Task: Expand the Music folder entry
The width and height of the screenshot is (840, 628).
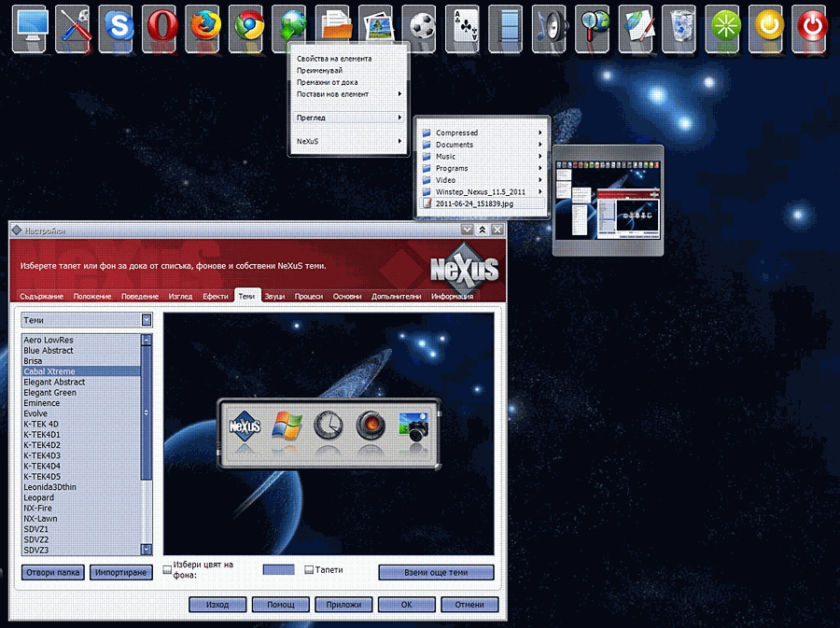Action: coord(483,157)
